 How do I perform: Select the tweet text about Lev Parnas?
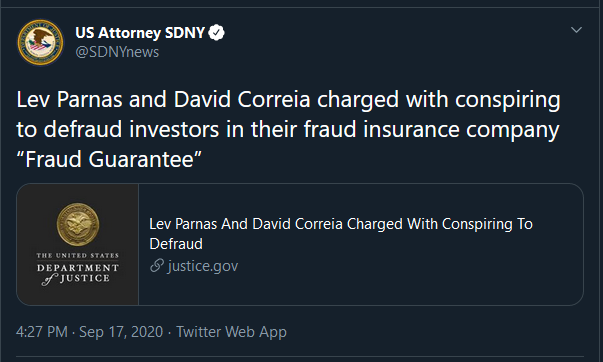click(288, 129)
